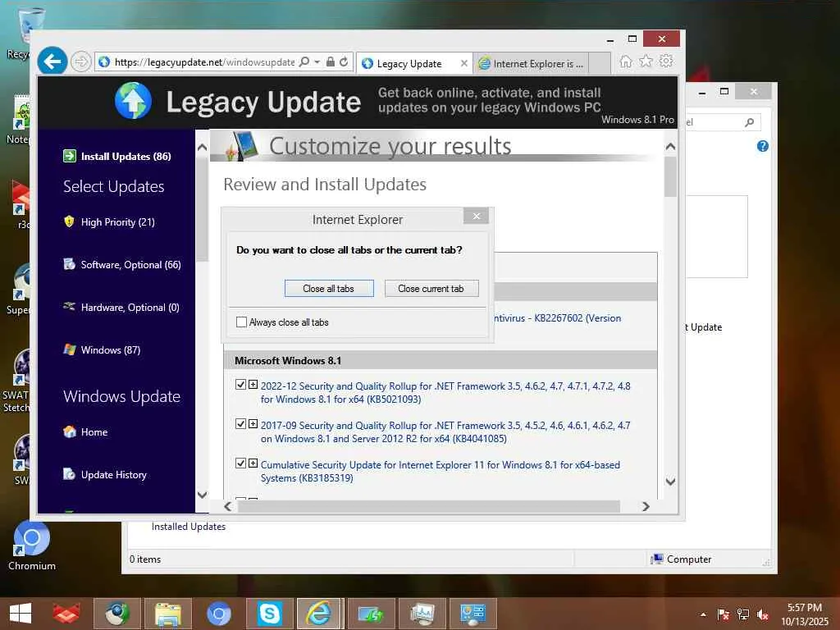Uncheck the KB4041085 .NET rollup update
This screenshot has height=630, width=840.
point(240,424)
